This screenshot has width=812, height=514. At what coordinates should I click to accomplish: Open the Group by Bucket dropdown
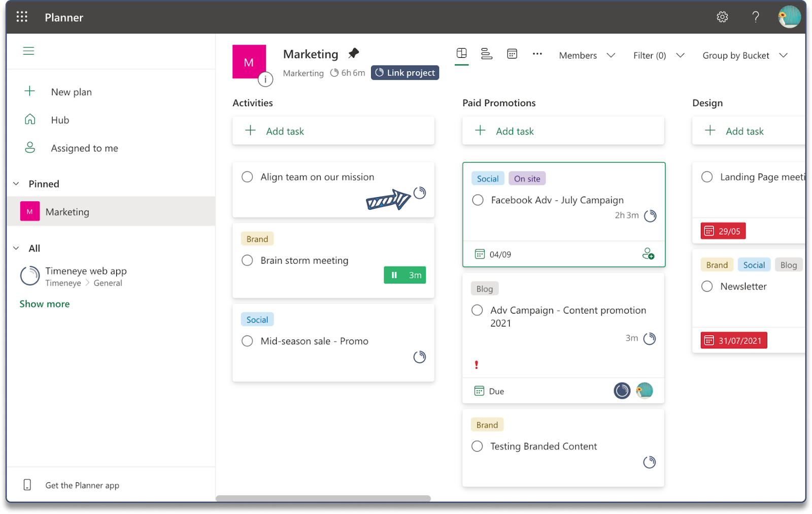point(745,55)
